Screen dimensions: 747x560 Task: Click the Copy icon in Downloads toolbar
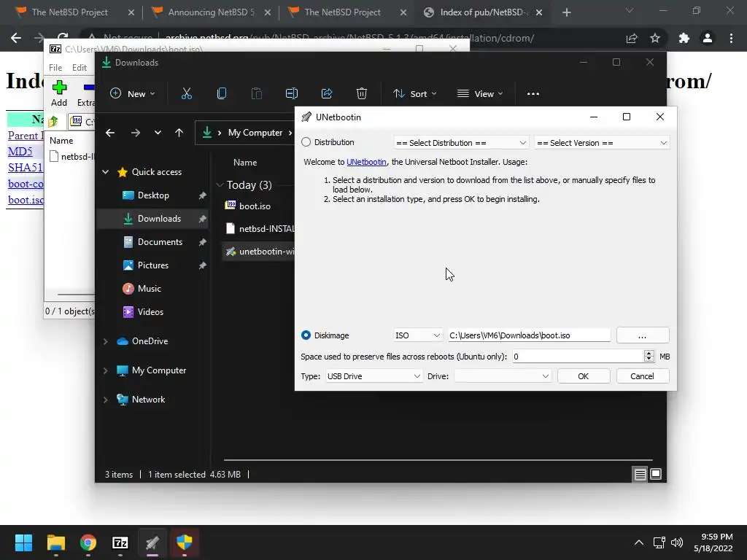click(x=222, y=94)
